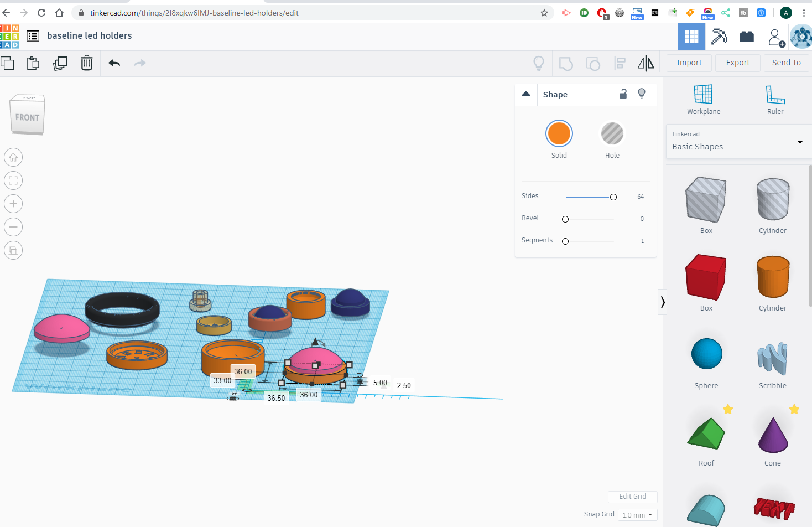
Task: Click the Group shapes icon
Action: (x=566, y=64)
